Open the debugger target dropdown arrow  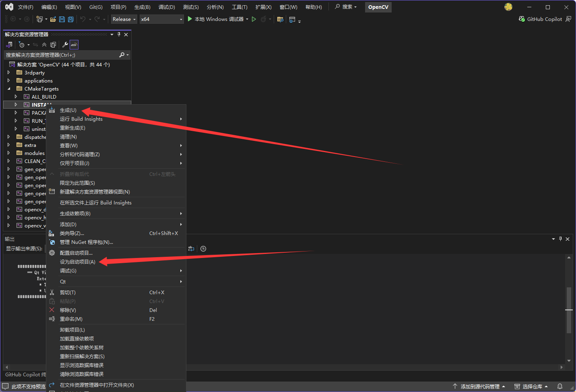tap(247, 19)
